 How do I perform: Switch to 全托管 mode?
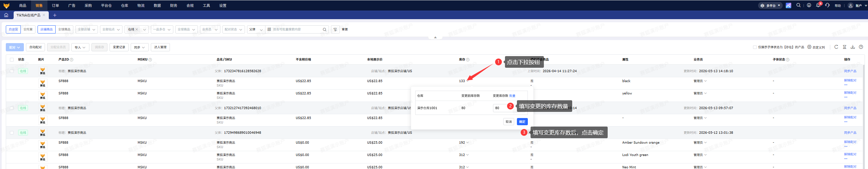click(x=28, y=29)
